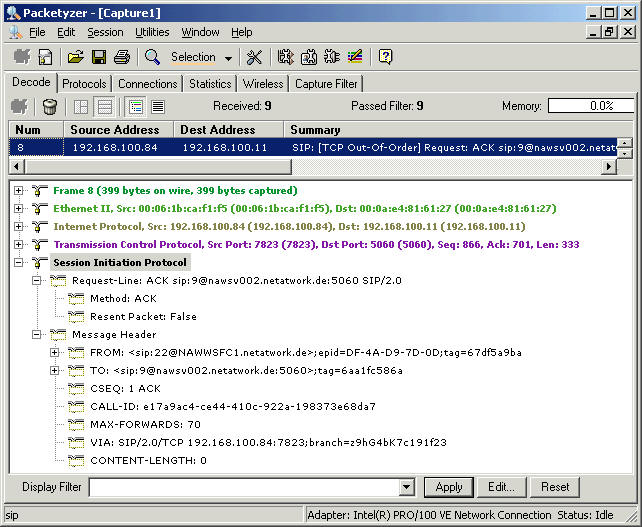This screenshot has height=527, width=642.
Task: Switch to the Protocols tab
Action: tap(84, 84)
